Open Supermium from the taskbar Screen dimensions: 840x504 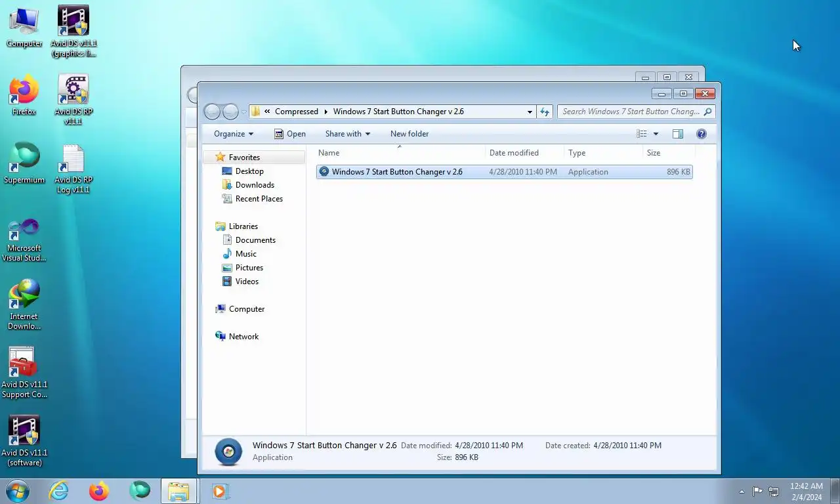pos(140,491)
